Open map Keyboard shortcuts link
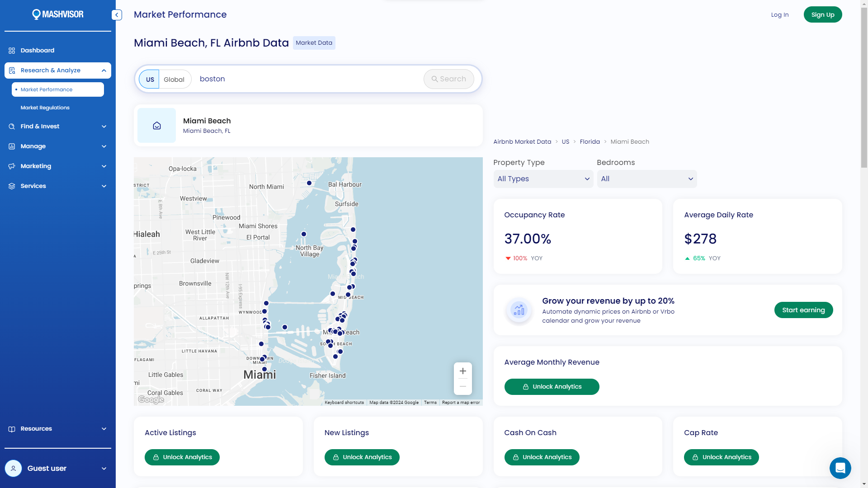This screenshot has width=868, height=488. pyautogui.click(x=344, y=403)
